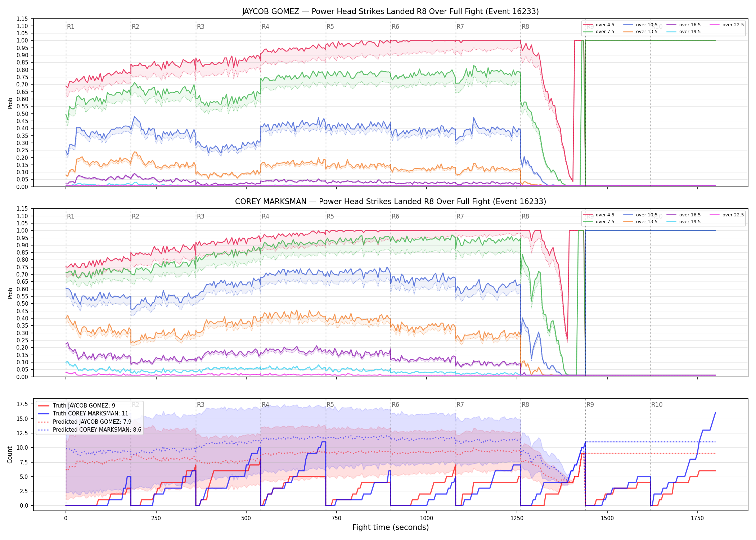Viewport: 756px width, 540px height.
Task: Click the R2 round marker in Gomez chart
Action: point(135,27)
